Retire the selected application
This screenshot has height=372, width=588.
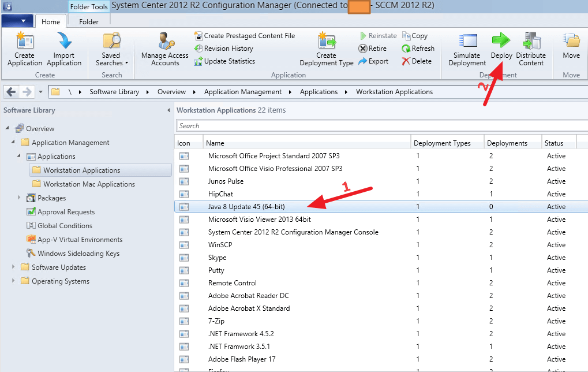click(372, 49)
